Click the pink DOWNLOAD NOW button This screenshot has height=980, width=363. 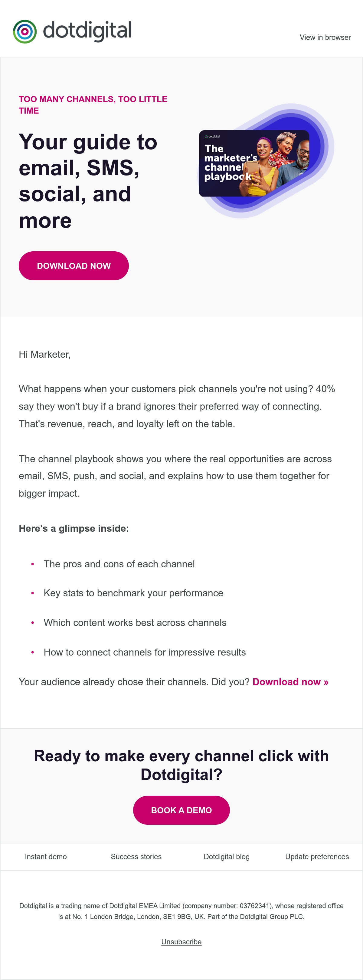(x=74, y=266)
